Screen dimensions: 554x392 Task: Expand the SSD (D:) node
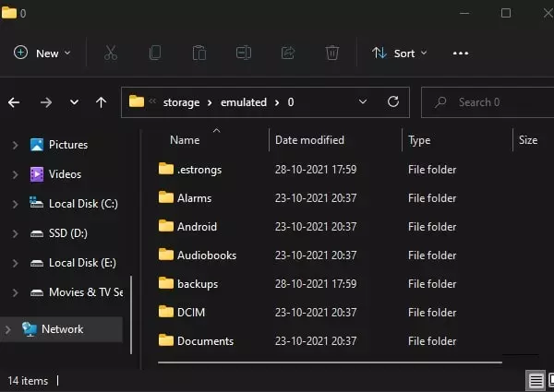click(x=15, y=233)
